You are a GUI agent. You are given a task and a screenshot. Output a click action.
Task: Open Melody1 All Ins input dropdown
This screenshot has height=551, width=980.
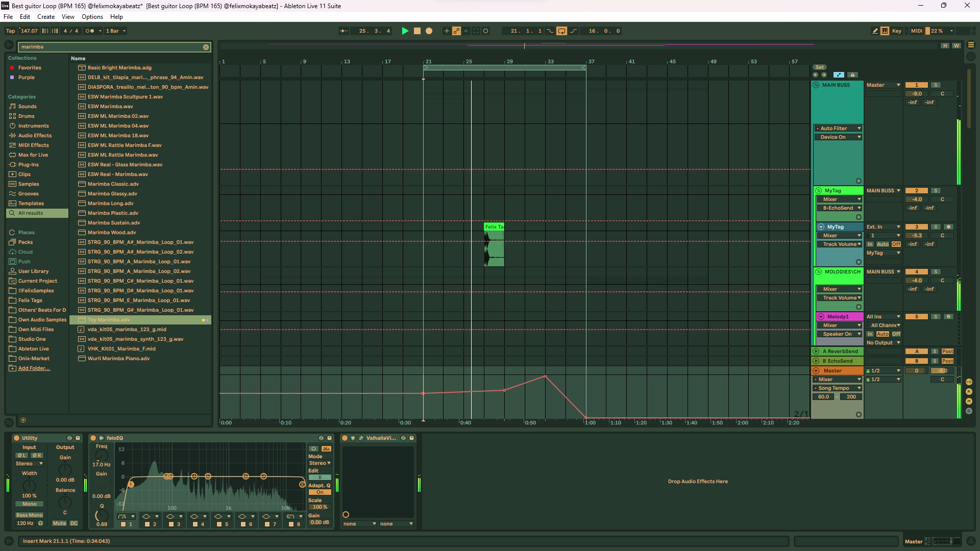[883, 317]
